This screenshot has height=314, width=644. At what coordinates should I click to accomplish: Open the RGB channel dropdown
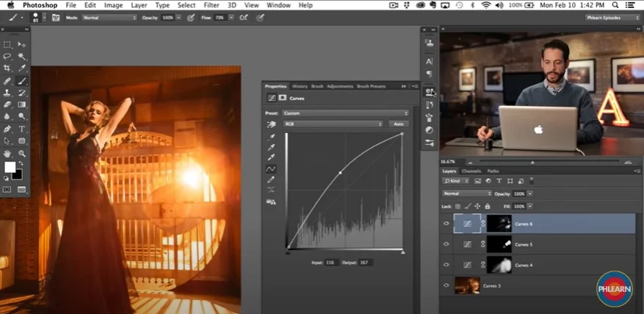[333, 124]
